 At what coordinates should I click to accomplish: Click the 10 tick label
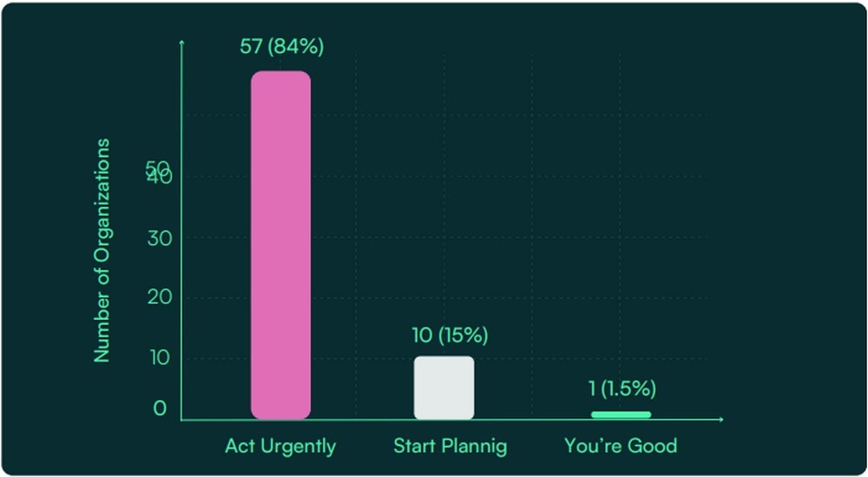coord(158,358)
